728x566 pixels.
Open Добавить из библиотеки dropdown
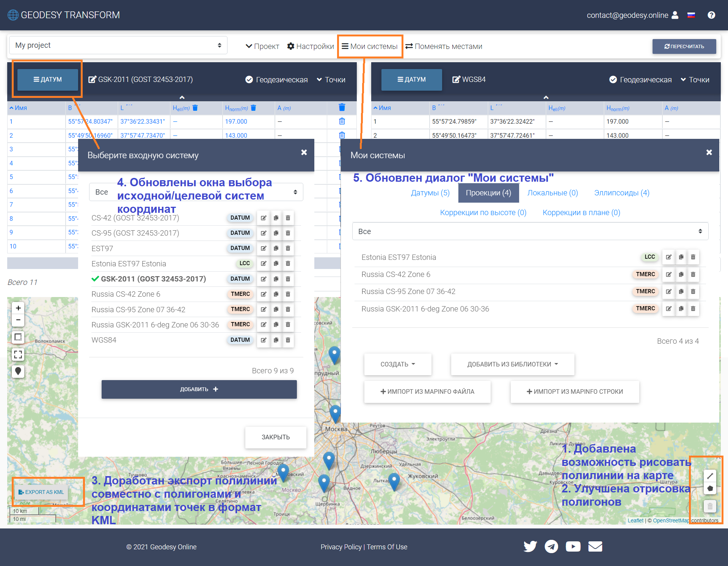pos(512,364)
